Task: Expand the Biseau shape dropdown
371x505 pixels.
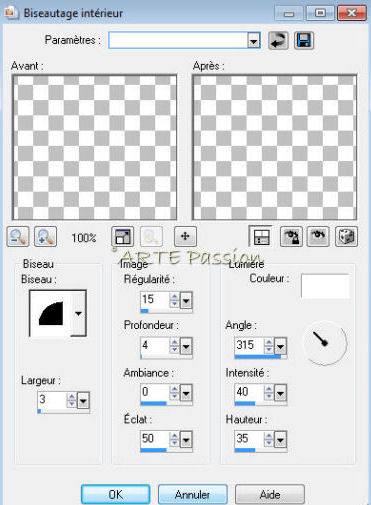Action: [x=78, y=313]
